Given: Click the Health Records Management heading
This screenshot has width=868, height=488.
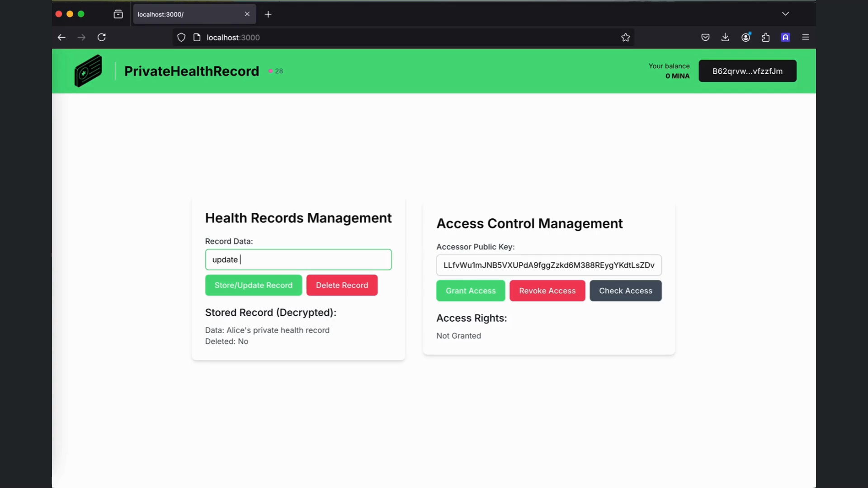Looking at the screenshot, I should (x=298, y=218).
